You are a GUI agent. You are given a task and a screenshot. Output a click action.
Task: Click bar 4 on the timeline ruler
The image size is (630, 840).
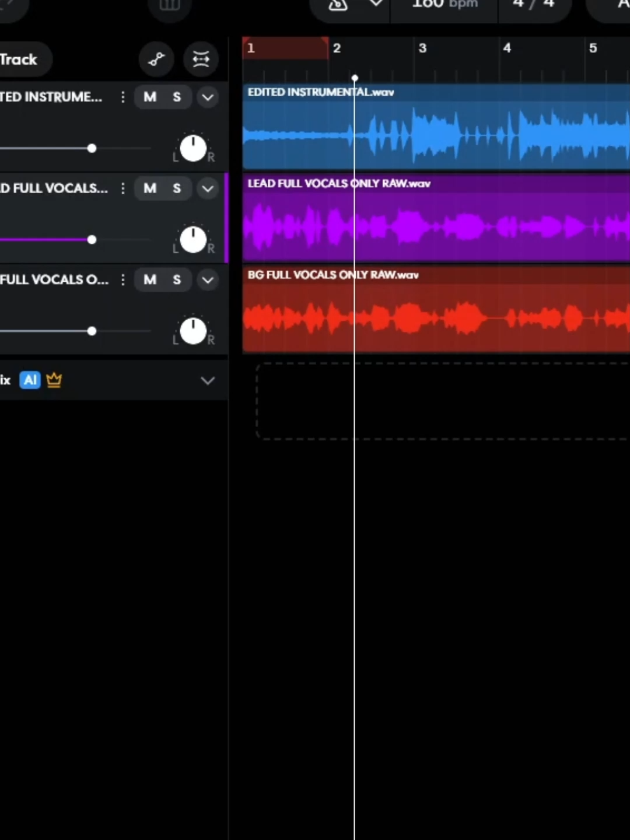507,48
